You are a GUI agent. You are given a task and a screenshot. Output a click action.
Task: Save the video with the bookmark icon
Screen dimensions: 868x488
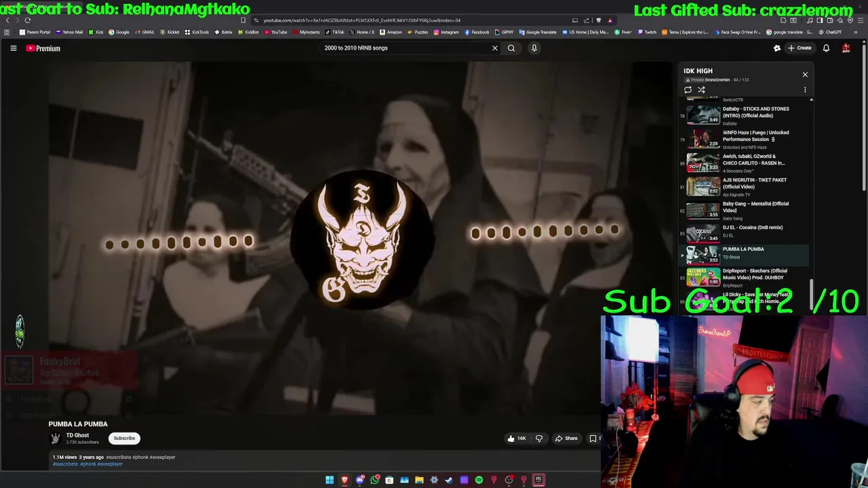[593, 439]
